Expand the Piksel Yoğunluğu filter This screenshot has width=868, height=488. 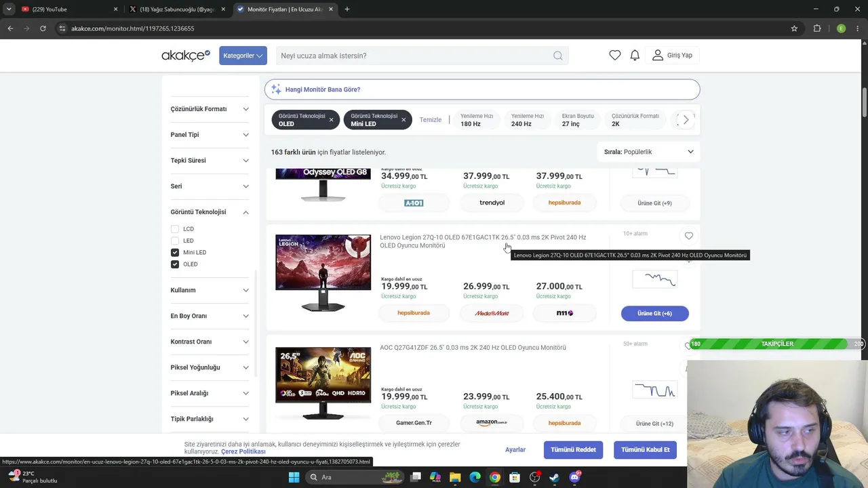pyautogui.click(x=210, y=367)
